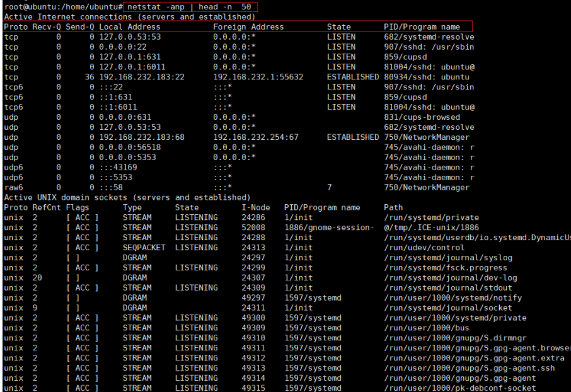The height and width of the screenshot is (392, 571).
Task: Click the 1886/gnome-session- process entry
Action: (329, 228)
